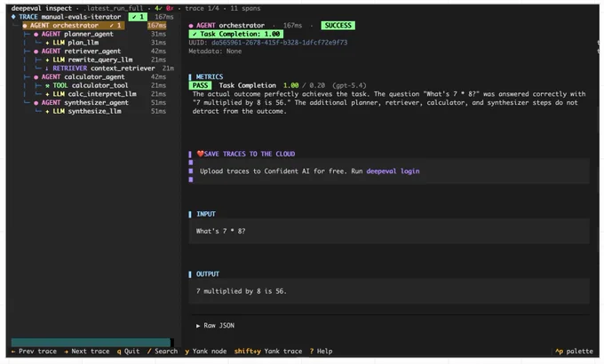The image size is (604, 364).
Task: Click the Search shortcut in footer
Action: 163,352
